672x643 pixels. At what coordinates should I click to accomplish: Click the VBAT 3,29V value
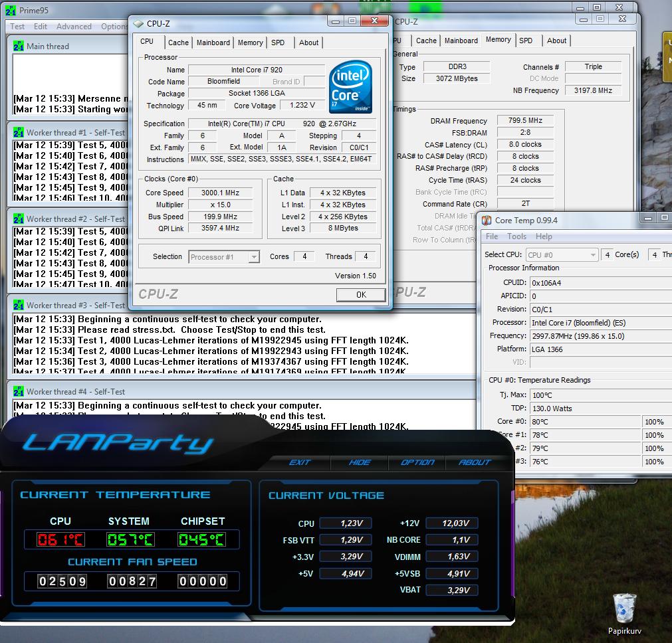452,590
